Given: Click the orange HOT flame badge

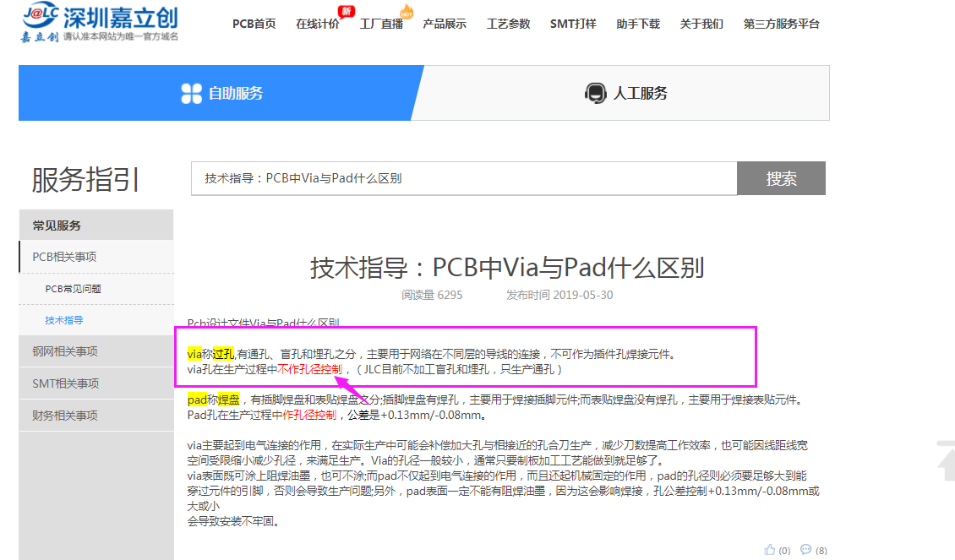Looking at the screenshot, I should [x=406, y=12].
